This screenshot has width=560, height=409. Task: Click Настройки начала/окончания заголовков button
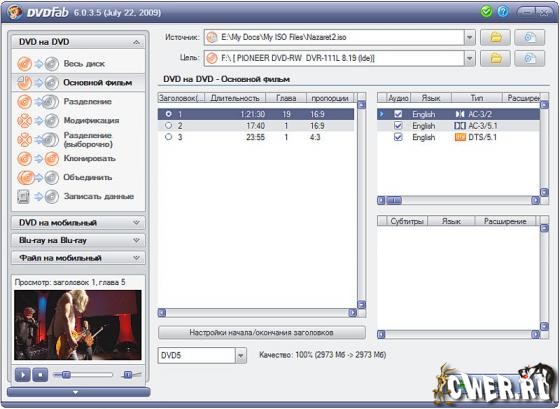pos(262,333)
